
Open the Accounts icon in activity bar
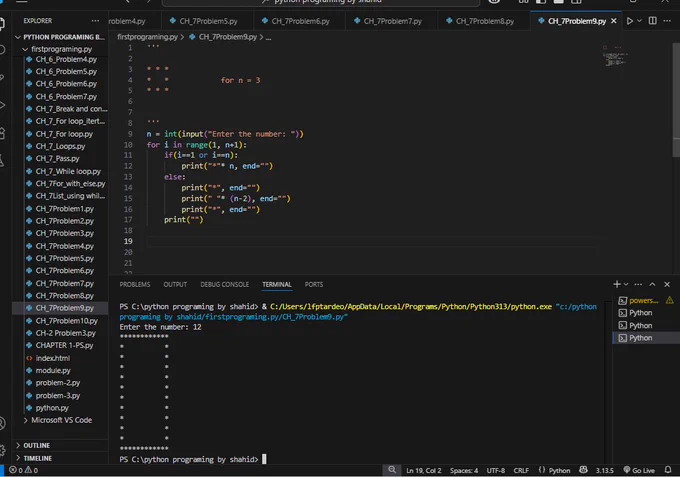pyautogui.click(x=2, y=424)
